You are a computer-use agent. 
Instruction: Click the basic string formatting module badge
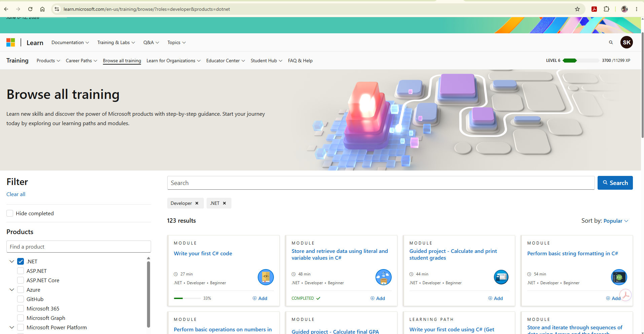619,277
